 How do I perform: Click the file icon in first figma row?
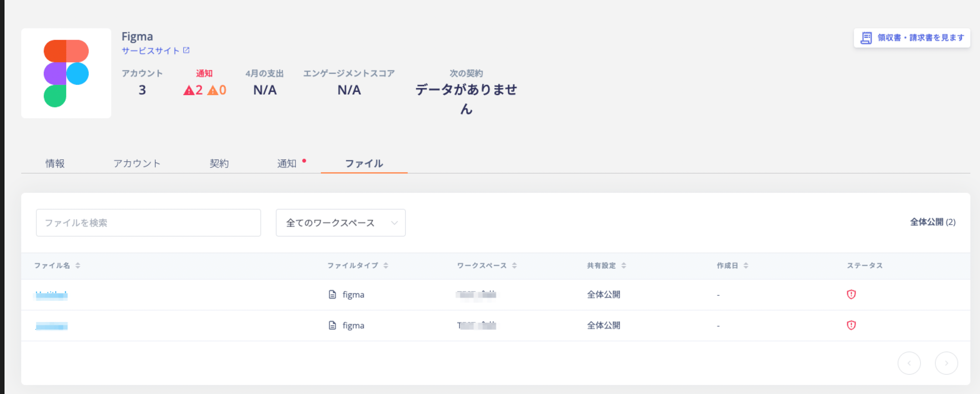[332, 294]
